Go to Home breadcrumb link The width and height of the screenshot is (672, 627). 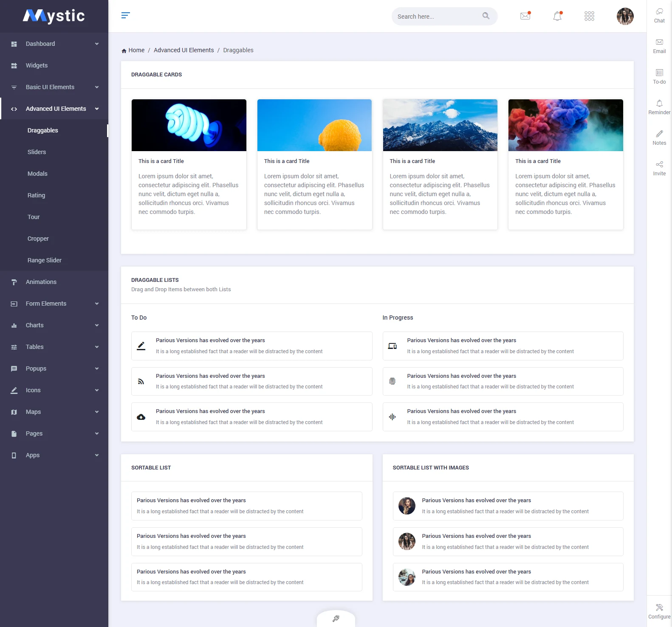tap(136, 50)
